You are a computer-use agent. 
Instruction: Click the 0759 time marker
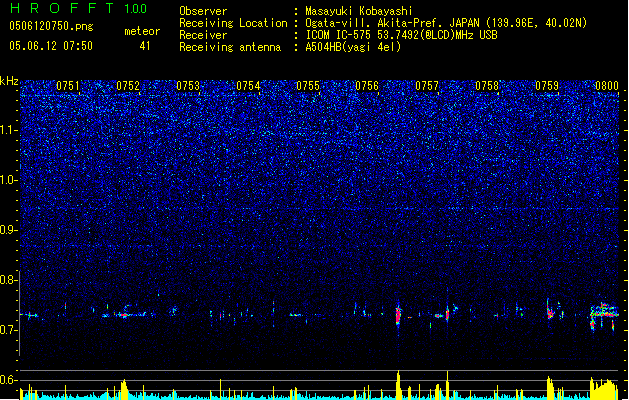[547, 86]
